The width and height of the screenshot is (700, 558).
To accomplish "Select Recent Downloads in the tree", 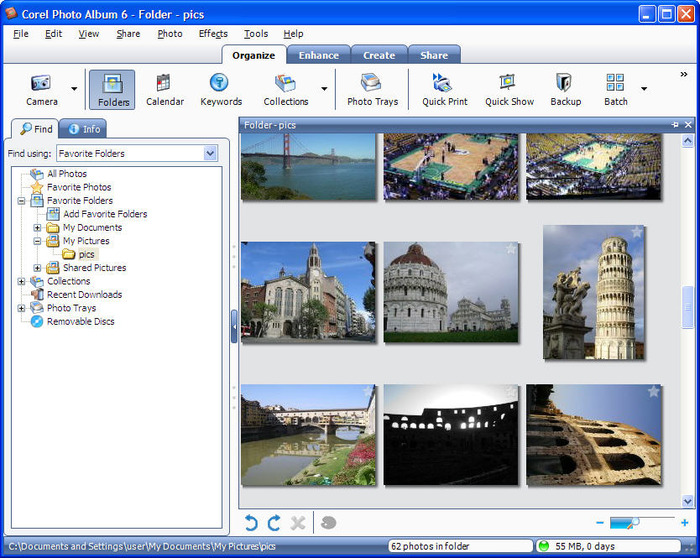I will [84, 295].
